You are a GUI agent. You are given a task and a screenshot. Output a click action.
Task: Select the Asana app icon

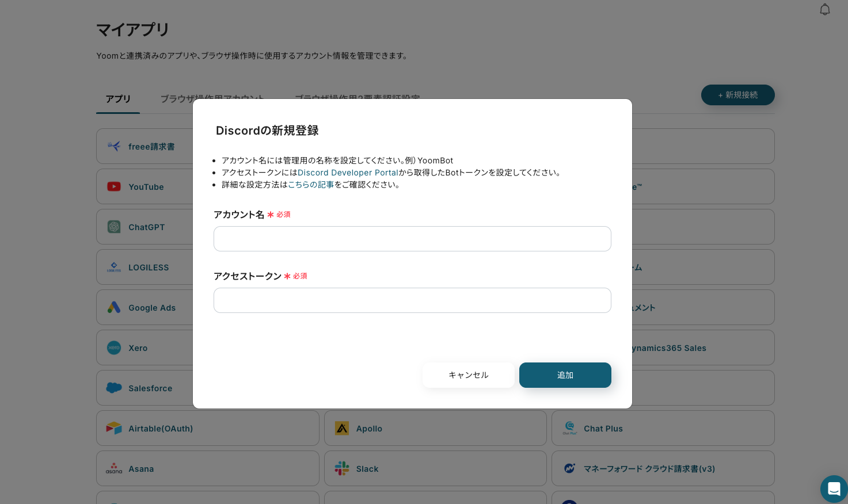pyautogui.click(x=114, y=468)
